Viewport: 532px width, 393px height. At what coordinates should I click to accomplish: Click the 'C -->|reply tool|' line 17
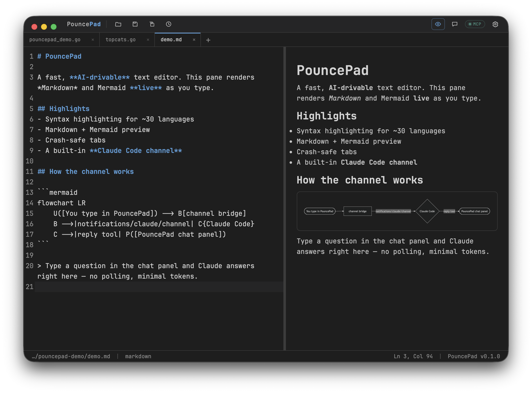click(139, 234)
